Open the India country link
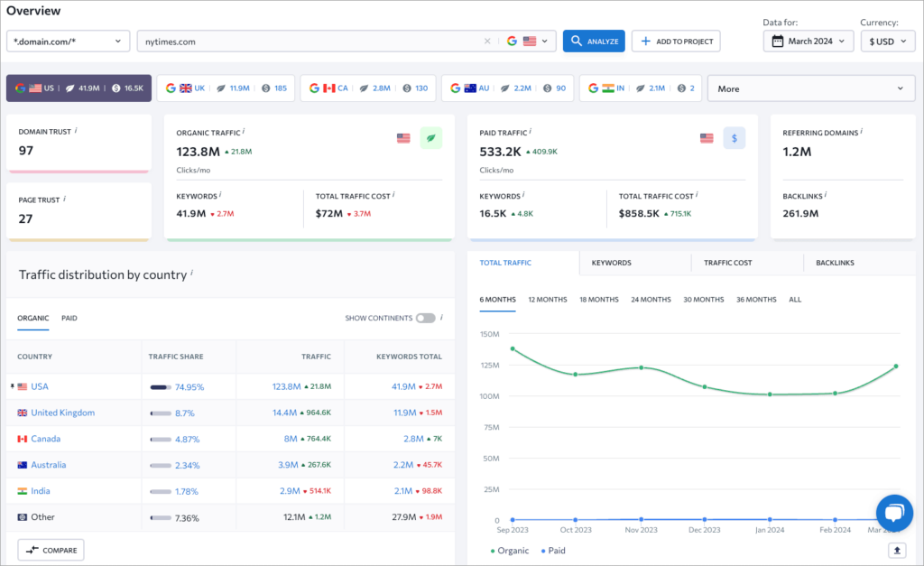 40,490
